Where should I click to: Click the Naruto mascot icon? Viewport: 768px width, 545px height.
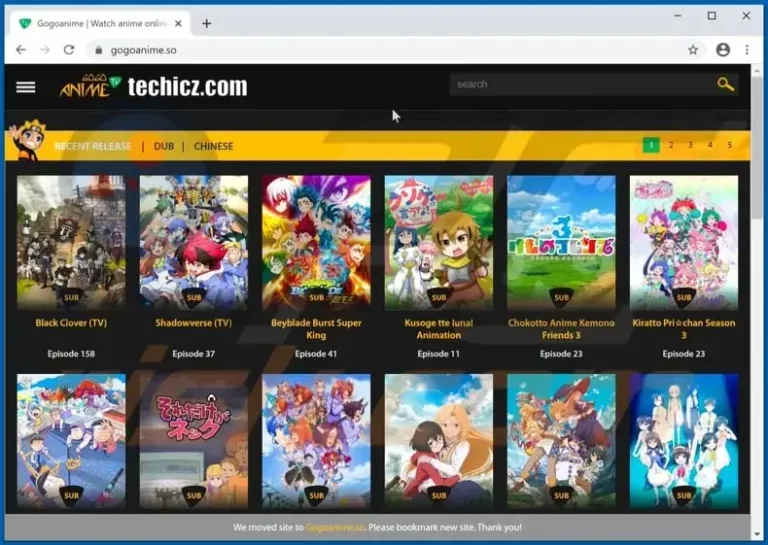pos(28,140)
